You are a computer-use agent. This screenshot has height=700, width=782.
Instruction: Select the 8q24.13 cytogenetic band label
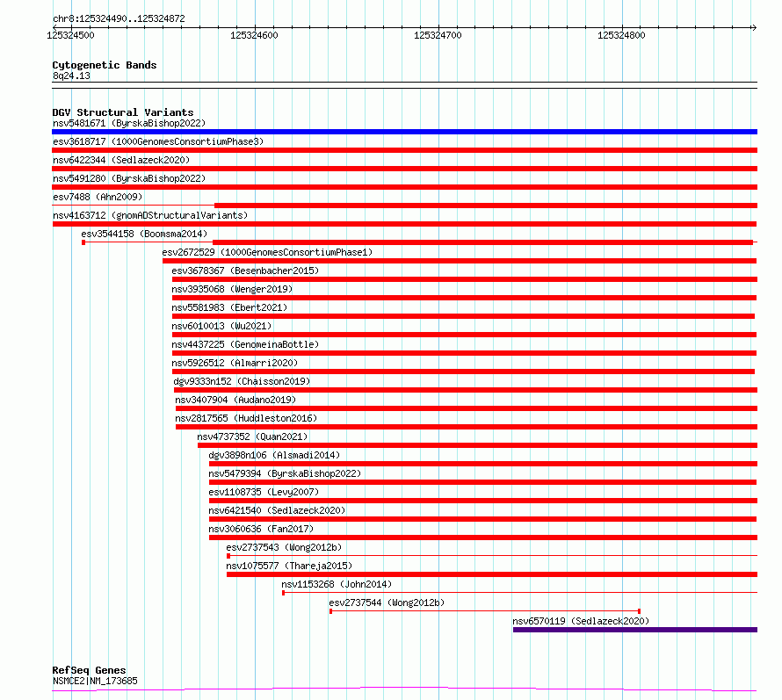pyautogui.click(x=71, y=76)
